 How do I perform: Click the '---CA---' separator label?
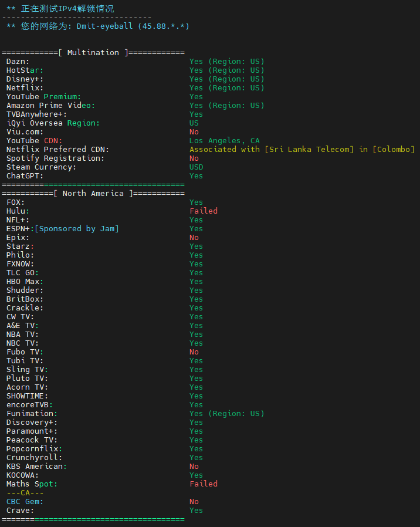[x=25, y=493]
